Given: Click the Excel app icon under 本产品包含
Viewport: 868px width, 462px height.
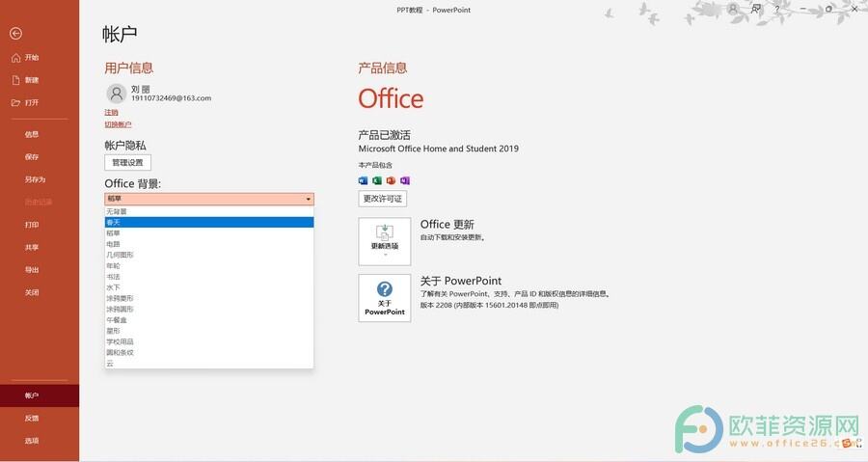Looking at the screenshot, I should point(377,181).
